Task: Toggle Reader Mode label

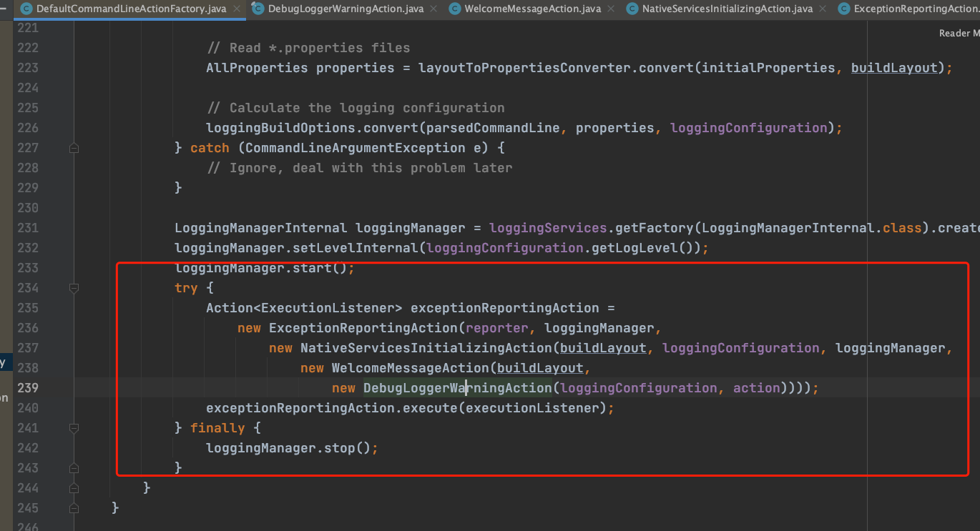Action: pyautogui.click(x=959, y=34)
